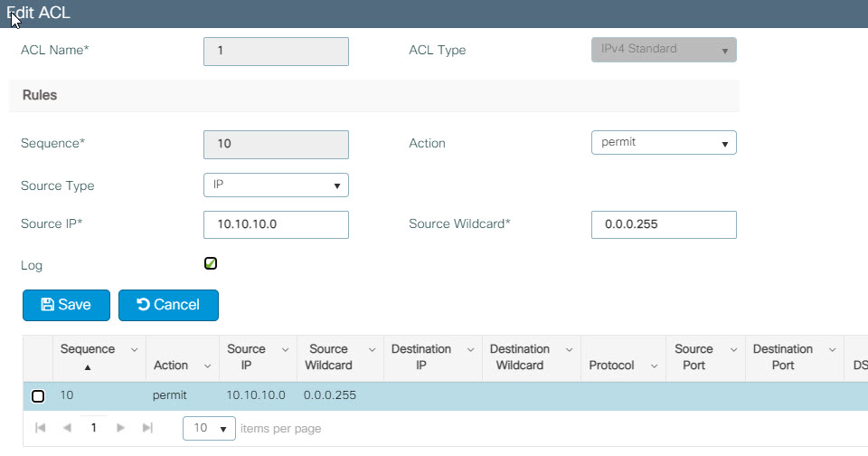Change items per page dropdown
This screenshot has width=868, height=456.
tap(209, 428)
